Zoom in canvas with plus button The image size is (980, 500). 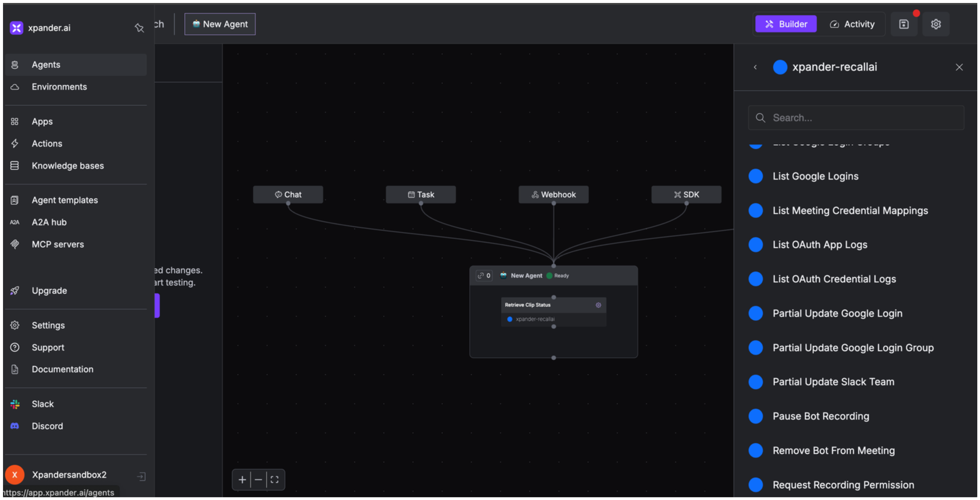(242, 480)
